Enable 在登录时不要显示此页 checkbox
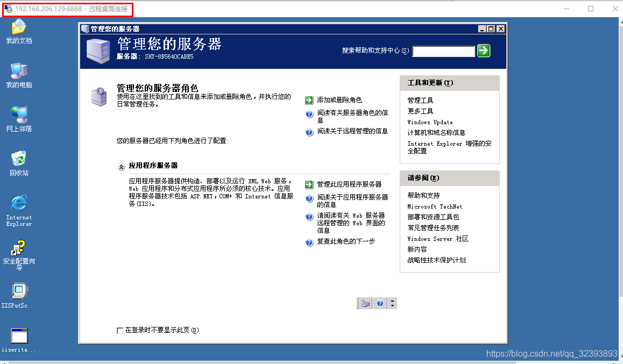This screenshot has height=364, width=623. [x=120, y=330]
